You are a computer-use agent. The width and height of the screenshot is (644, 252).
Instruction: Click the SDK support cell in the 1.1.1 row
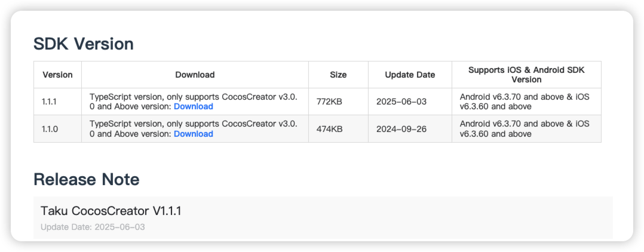(526, 102)
